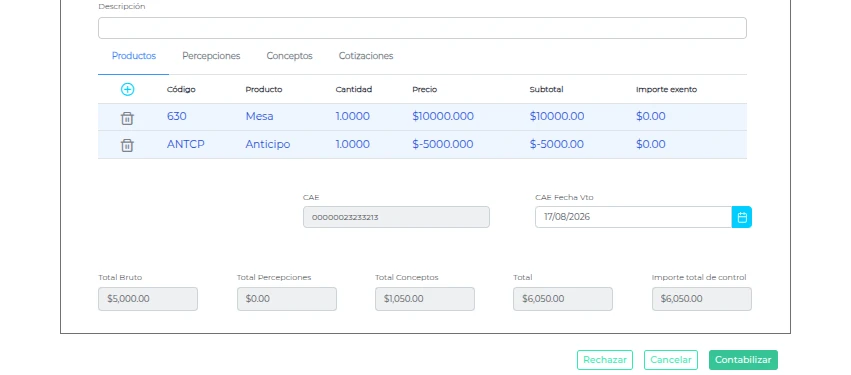The image size is (851, 375).
Task: Click the price $-5000.000
Action: point(443,144)
